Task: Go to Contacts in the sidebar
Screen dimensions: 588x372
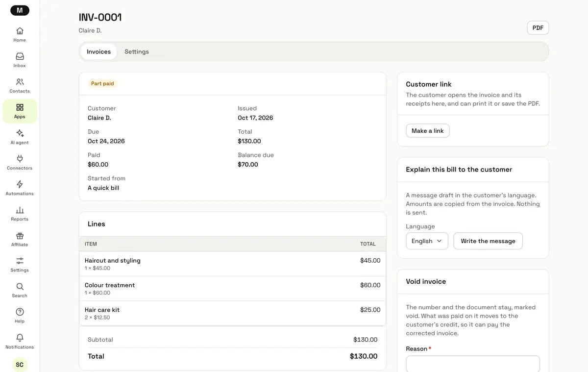Action: point(20,85)
